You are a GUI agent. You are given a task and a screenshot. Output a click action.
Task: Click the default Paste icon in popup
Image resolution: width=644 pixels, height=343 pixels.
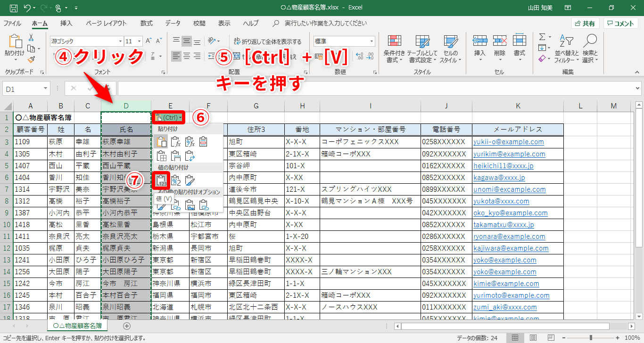(x=161, y=141)
